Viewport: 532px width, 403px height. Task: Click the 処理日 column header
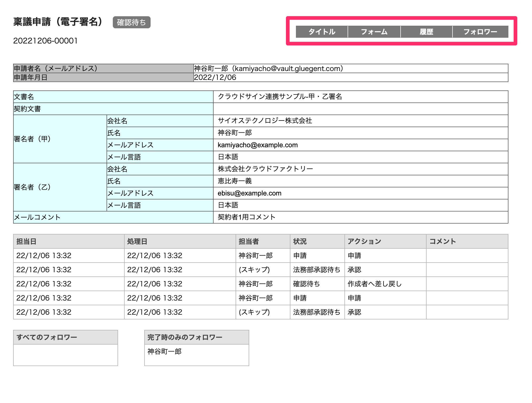pos(180,241)
